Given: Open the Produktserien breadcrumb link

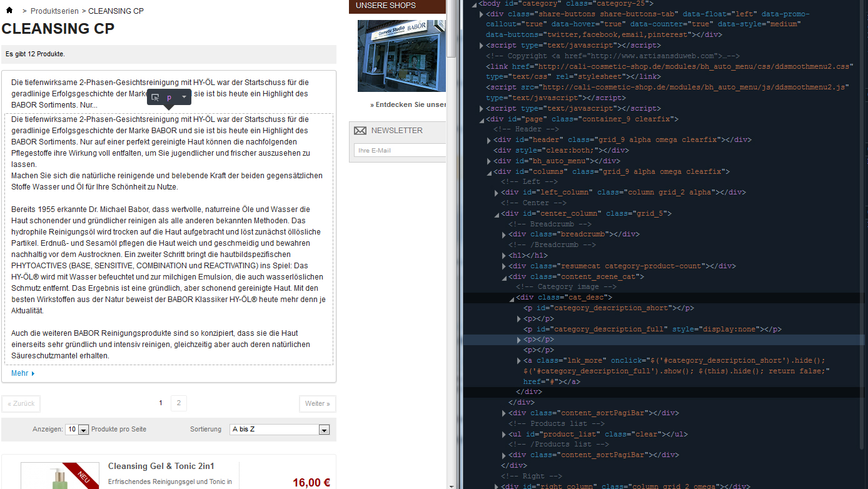Looking at the screenshot, I should [x=54, y=11].
